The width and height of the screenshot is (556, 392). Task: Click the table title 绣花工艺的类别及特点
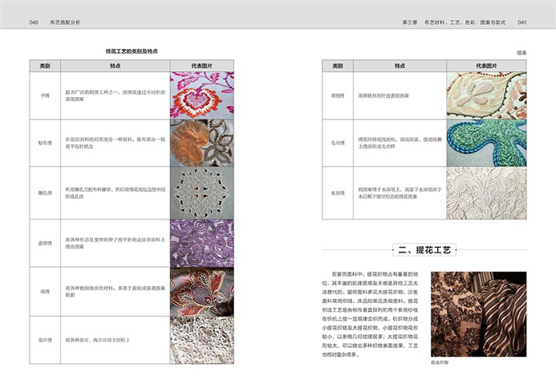[132, 51]
